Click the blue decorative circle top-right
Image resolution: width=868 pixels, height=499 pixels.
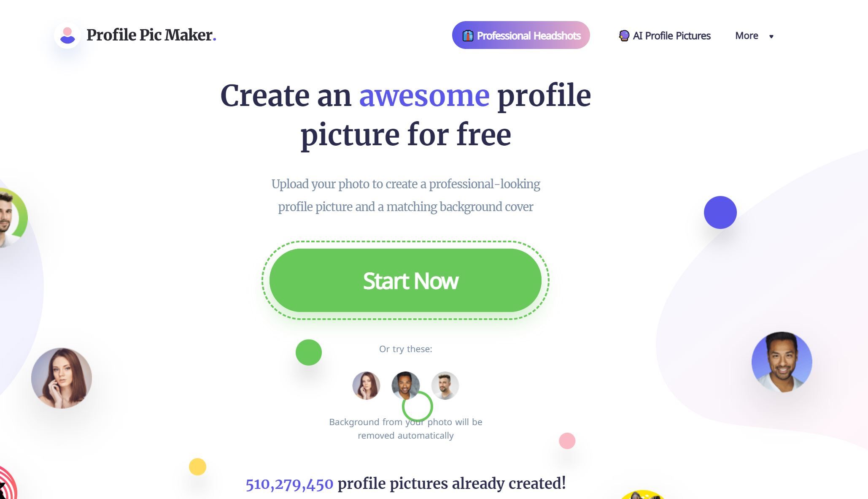click(720, 212)
